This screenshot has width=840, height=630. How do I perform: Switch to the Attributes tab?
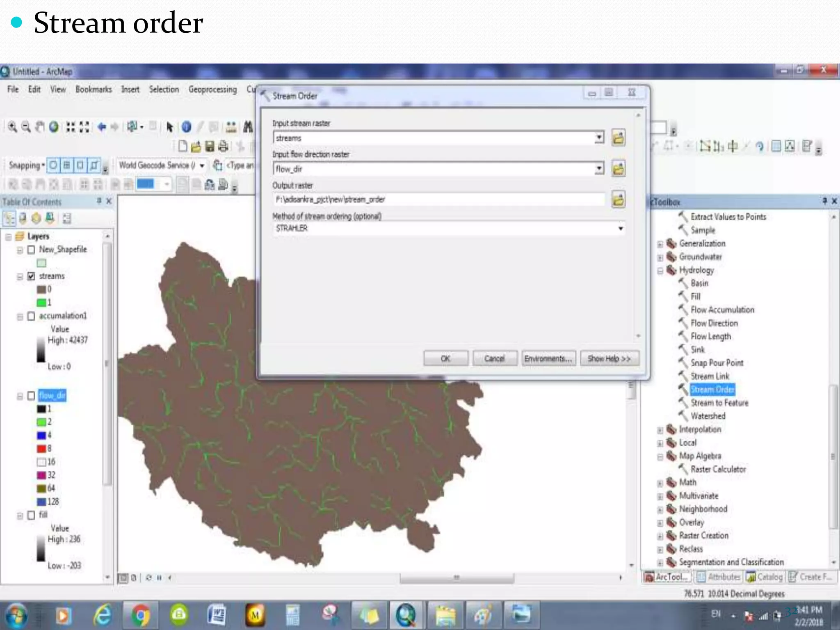719,577
